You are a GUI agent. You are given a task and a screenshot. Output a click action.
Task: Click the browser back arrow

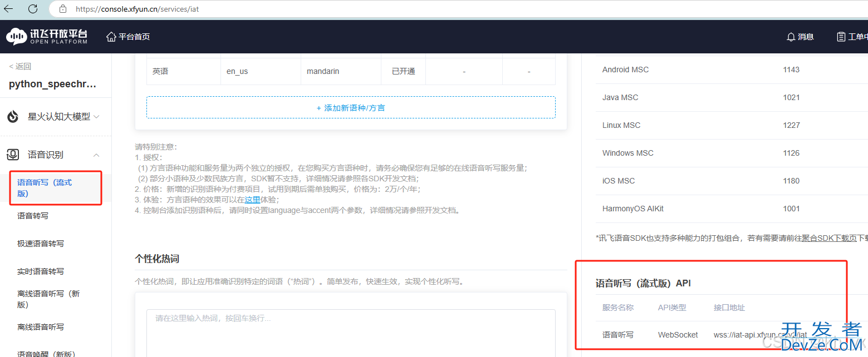[x=8, y=9]
